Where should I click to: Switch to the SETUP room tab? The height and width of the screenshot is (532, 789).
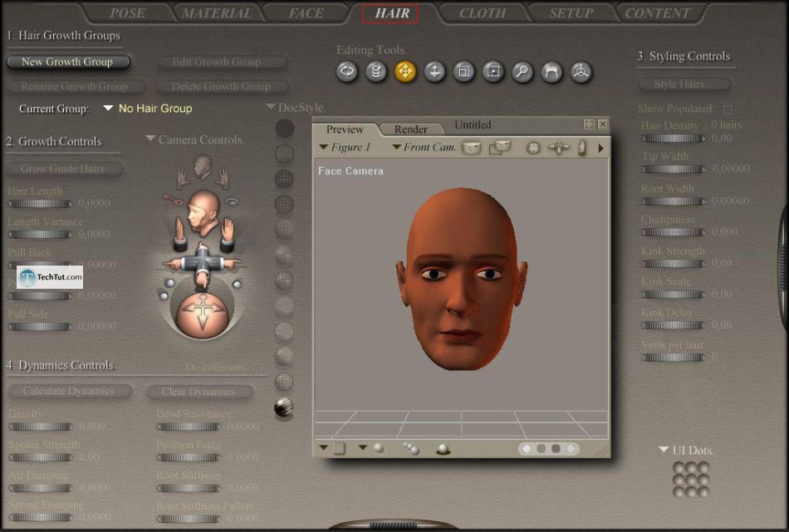tap(571, 13)
